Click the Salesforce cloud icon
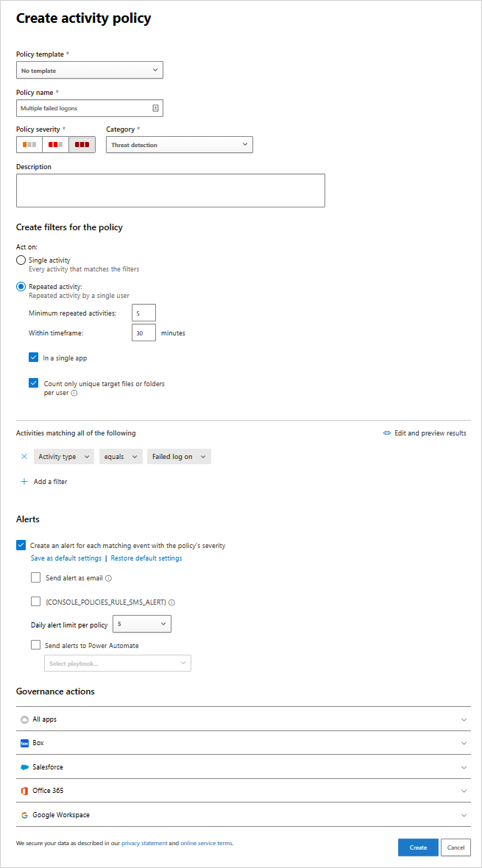Screen dimensions: 482x868 click(24, 767)
